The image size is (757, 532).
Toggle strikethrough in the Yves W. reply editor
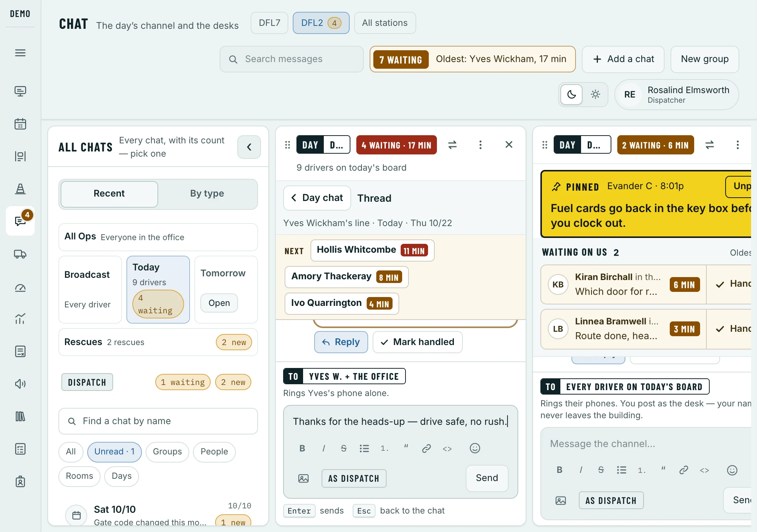pyautogui.click(x=344, y=448)
